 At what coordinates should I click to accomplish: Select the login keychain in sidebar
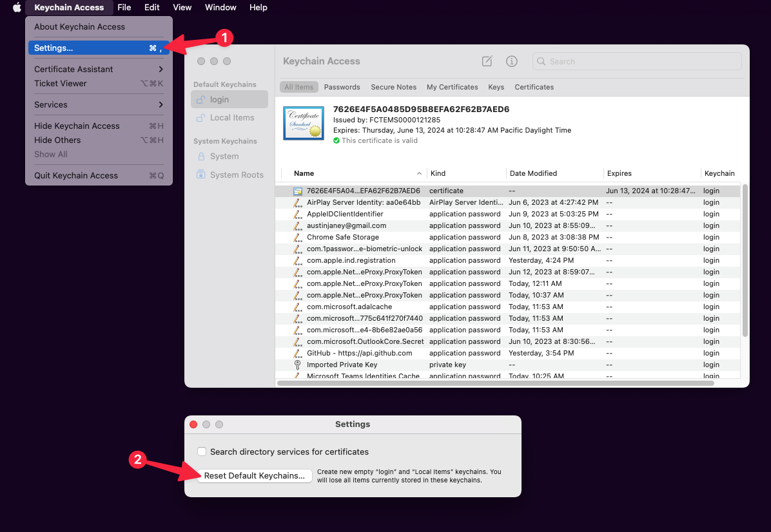pos(219,100)
